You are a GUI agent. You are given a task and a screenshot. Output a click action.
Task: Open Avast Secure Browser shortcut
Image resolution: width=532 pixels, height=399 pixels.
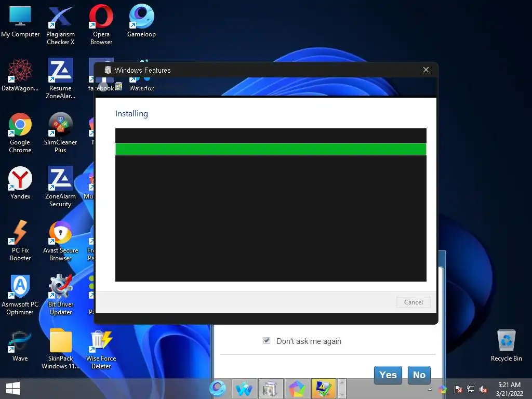(x=60, y=241)
